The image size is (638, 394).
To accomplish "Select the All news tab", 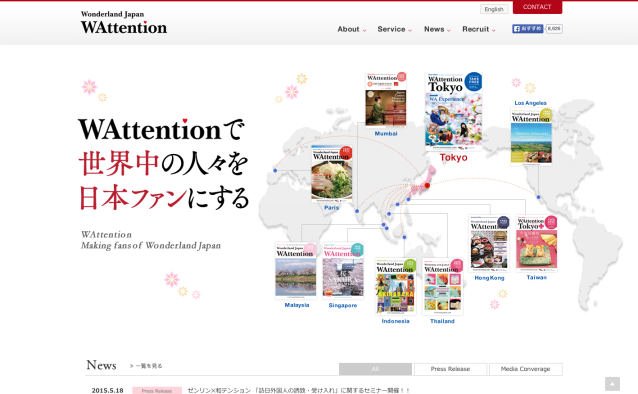I will pyautogui.click(x=375, y=369).
